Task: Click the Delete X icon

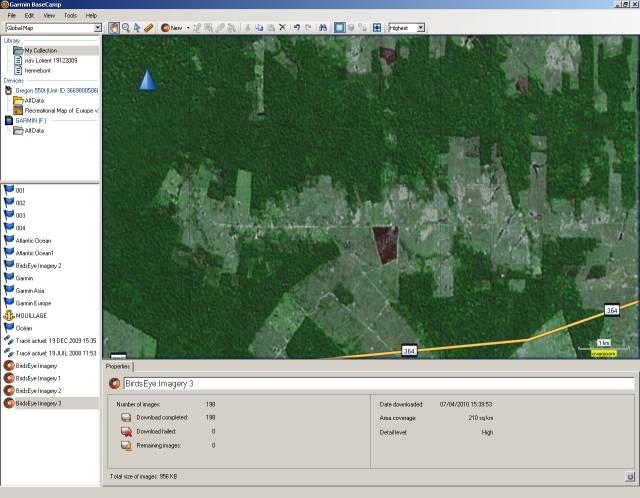Action: pyautogui.click(x=282, y=27)
